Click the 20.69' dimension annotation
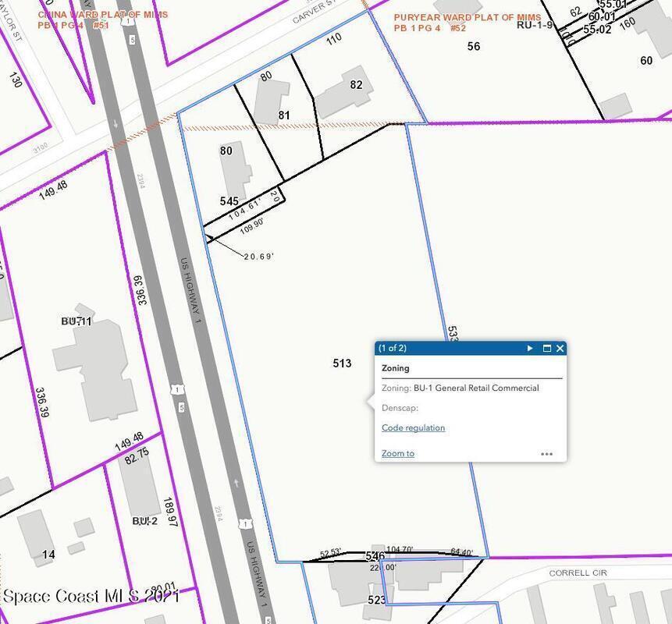Image resolution: width=672 pixels, height=624 pixels. 259,257
